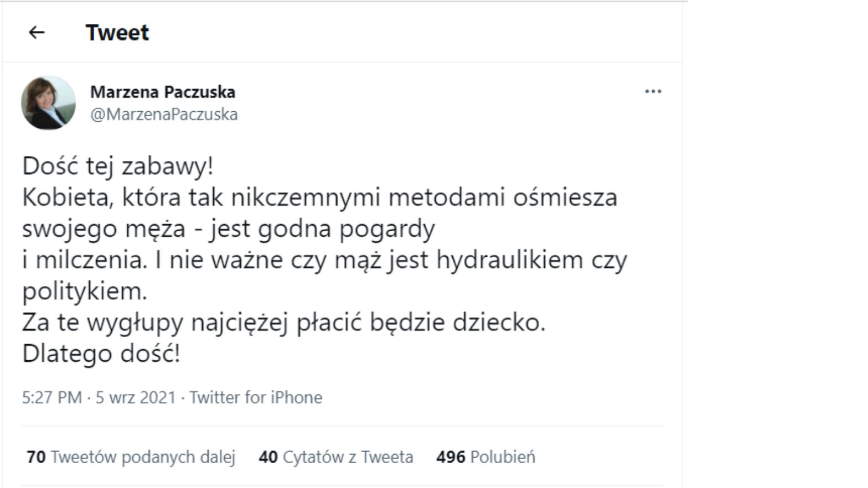The image size is (868, 488).
Task: Click the line starting with Kobieta, która
Action: (319, 198)
